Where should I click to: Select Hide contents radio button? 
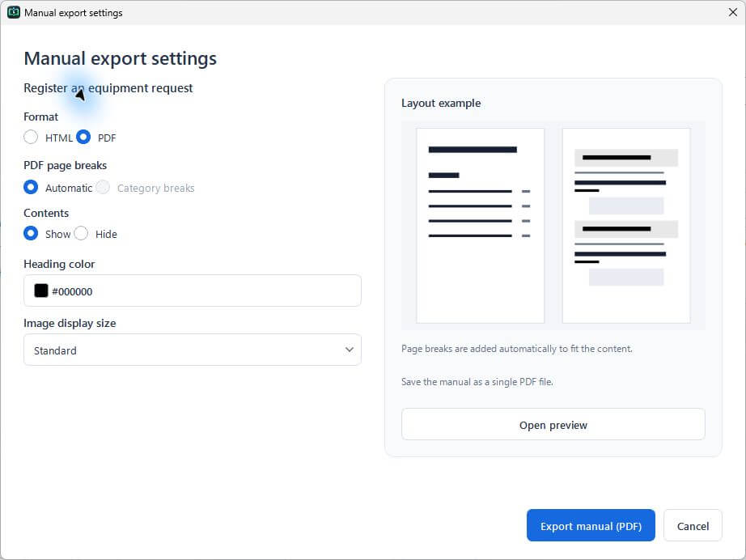(x=81, y=233)
